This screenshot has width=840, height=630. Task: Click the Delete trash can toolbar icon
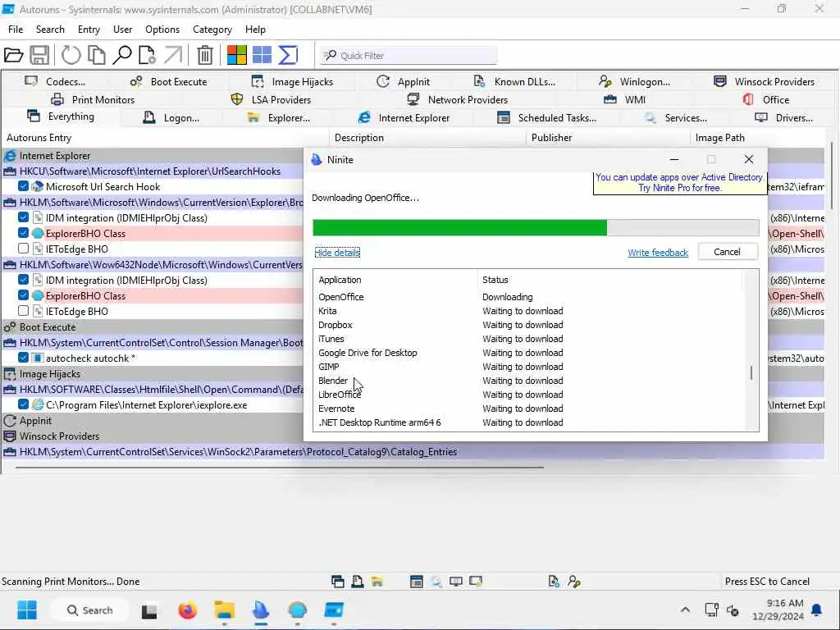click(x=204, y=55)
